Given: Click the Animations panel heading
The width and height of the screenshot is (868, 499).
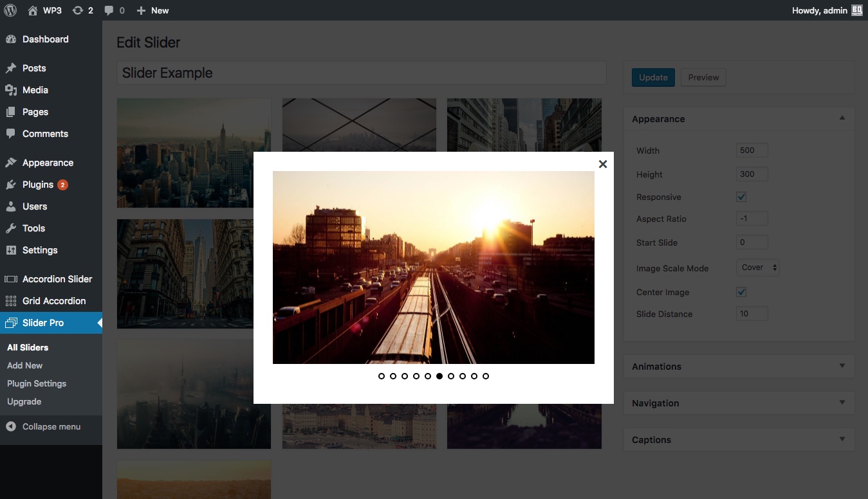Looking at the screenshot, I should pos(657,367).
